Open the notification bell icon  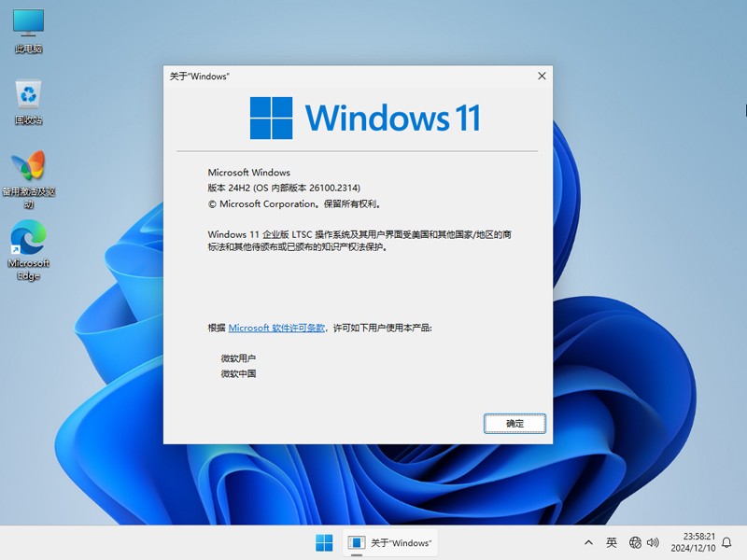(727, 542)
